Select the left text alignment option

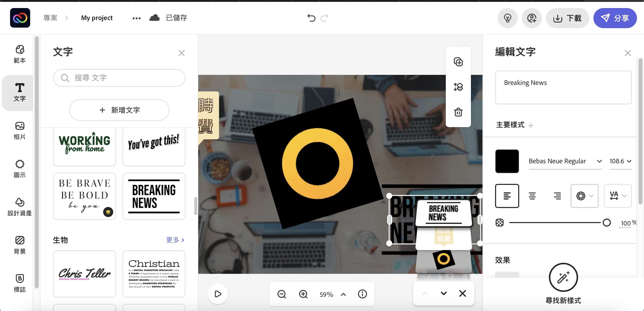(x=507, y=196)
